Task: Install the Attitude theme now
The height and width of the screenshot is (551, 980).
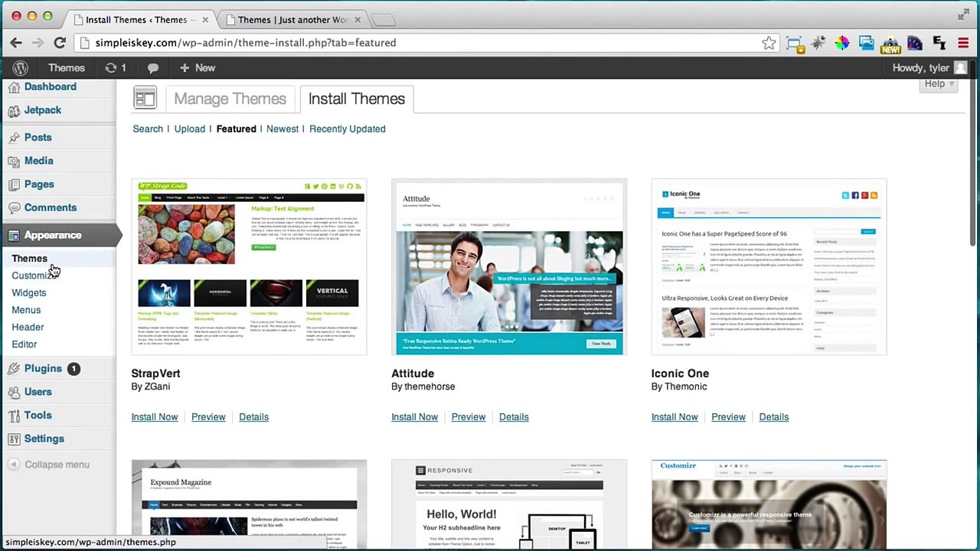Action: [x=414, y=417]
